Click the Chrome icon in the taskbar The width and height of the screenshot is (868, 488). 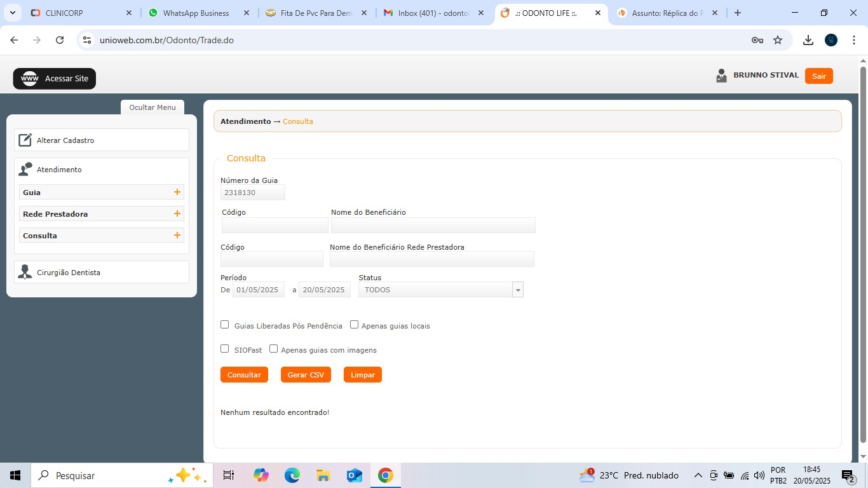(x=385, y=475)
